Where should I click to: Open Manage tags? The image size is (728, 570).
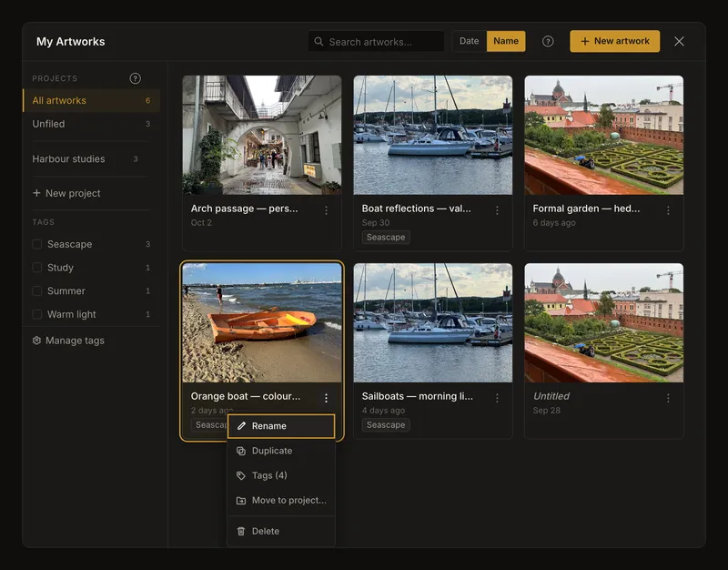point(69,341)
